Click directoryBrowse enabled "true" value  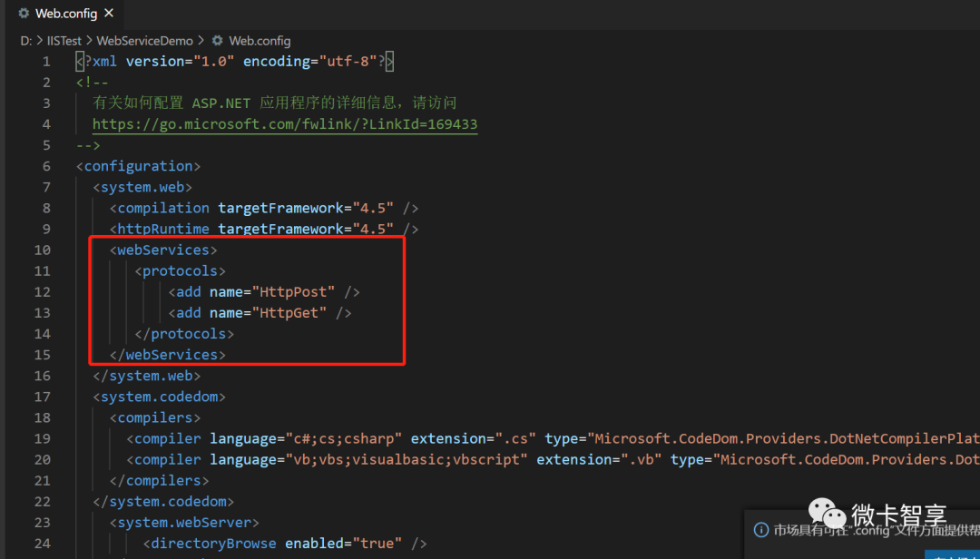[377, 544]
